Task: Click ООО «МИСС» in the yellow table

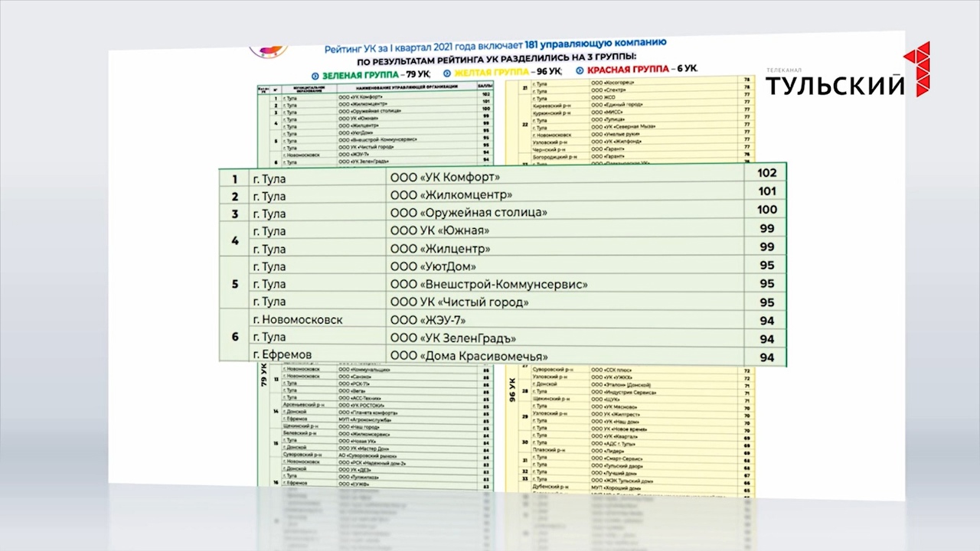Action: (x=607, y=112)
